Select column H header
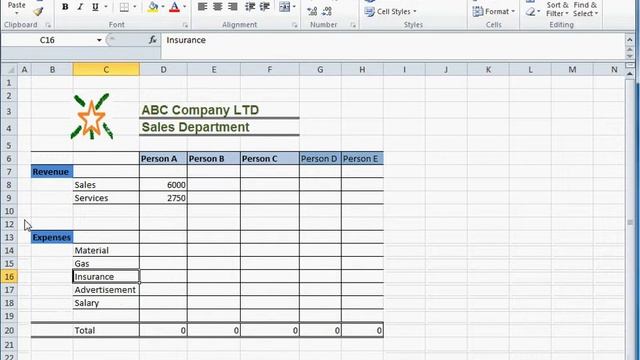This screenshot has width=640, height=360. [x=362, y=70]
